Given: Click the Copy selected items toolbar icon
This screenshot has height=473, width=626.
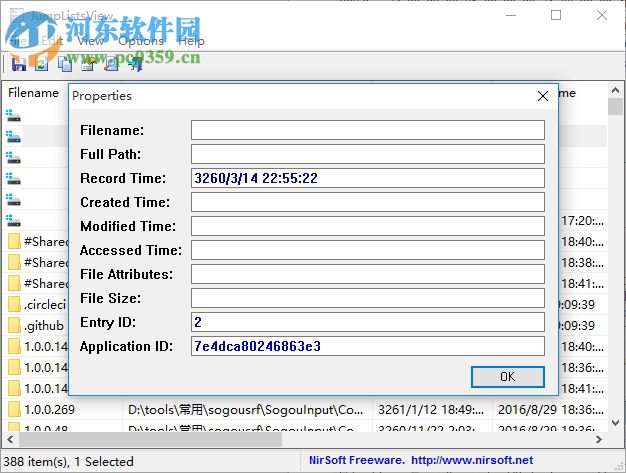Looking at the screenshot, I should pyautogui.click(x=65, y=64).
